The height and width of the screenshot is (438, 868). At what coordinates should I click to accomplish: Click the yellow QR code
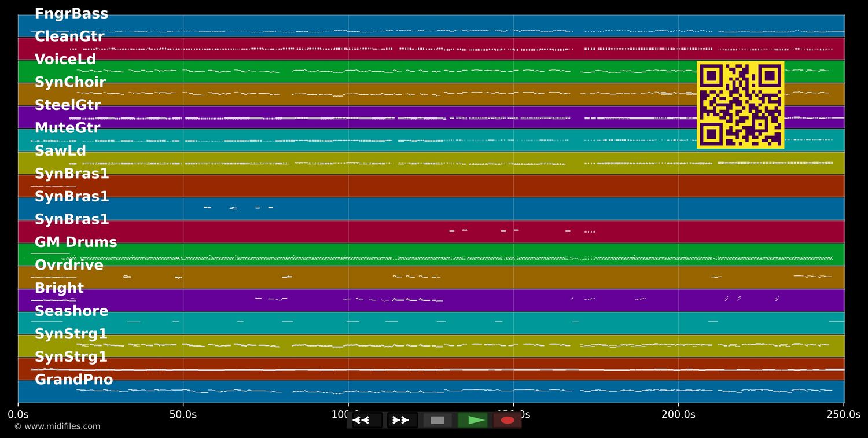point(740,105)
